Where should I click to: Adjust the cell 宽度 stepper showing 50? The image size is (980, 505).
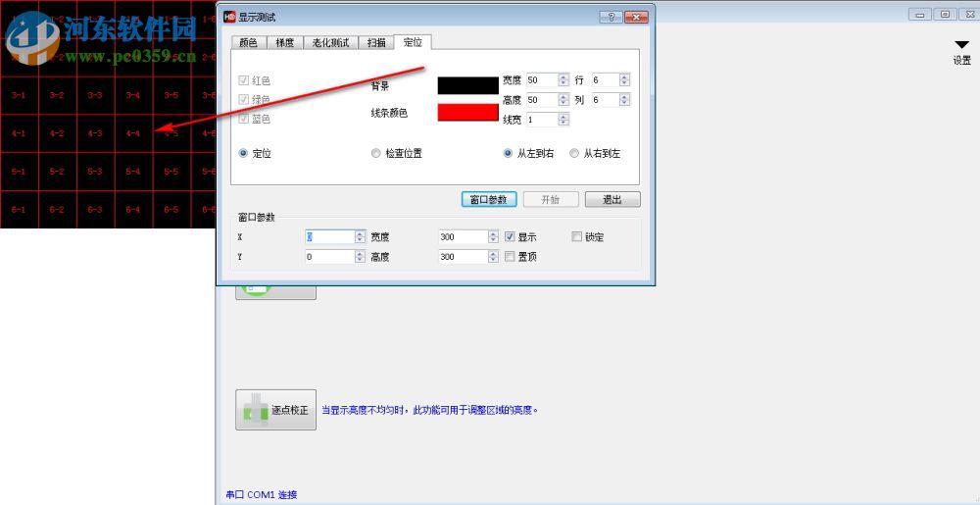[x=563, y=80]
